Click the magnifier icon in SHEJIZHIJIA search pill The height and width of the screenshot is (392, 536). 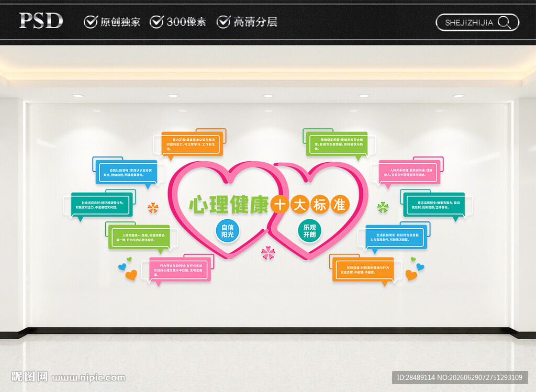click(x=505, y=23)
